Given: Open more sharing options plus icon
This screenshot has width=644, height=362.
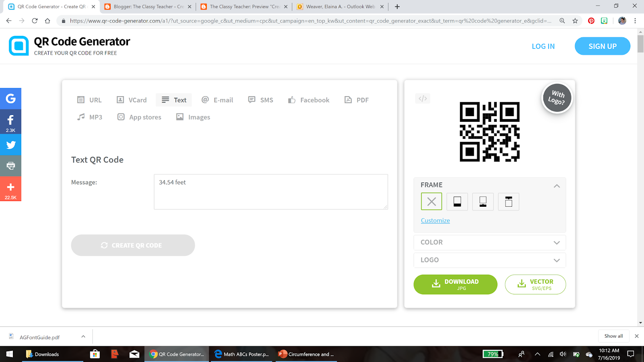Looking at the screenshot, I should 10,189.
